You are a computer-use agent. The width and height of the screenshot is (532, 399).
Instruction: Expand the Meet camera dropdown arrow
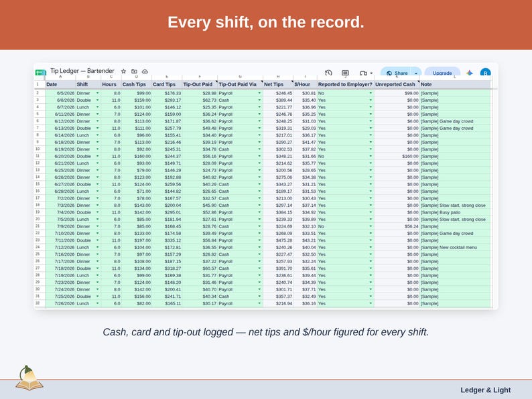pyautogui.click(x=371, y=73)
